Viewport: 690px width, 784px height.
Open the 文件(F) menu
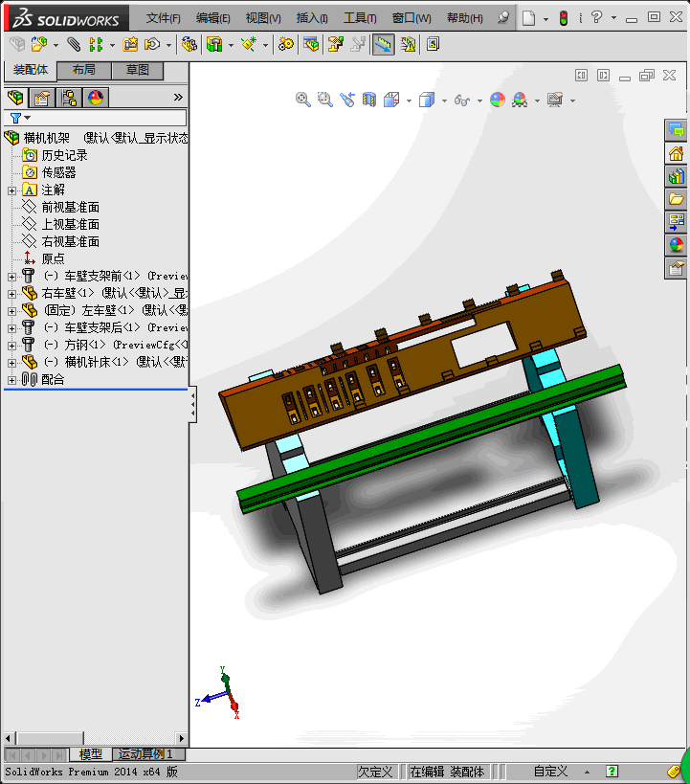[163, 18]
